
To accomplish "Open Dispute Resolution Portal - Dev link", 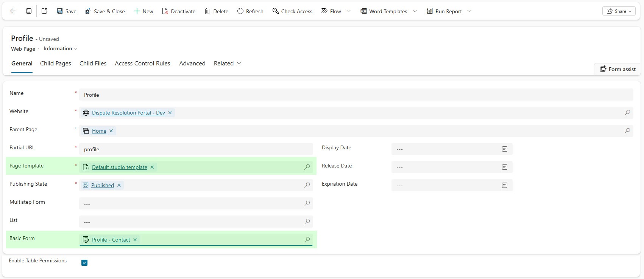I will point(128,113).
